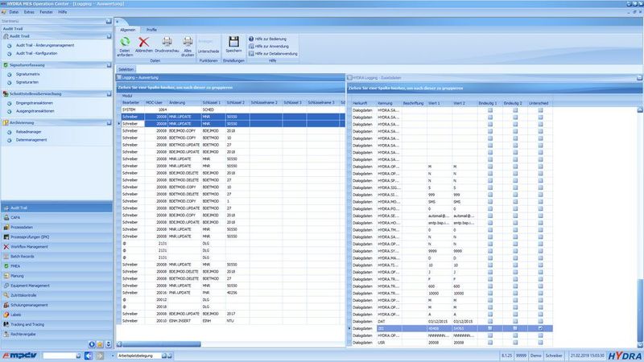Viewport: 644px width, 362px height.
Task: Open Eingangstransaktionen link
Action: (35, 103)
